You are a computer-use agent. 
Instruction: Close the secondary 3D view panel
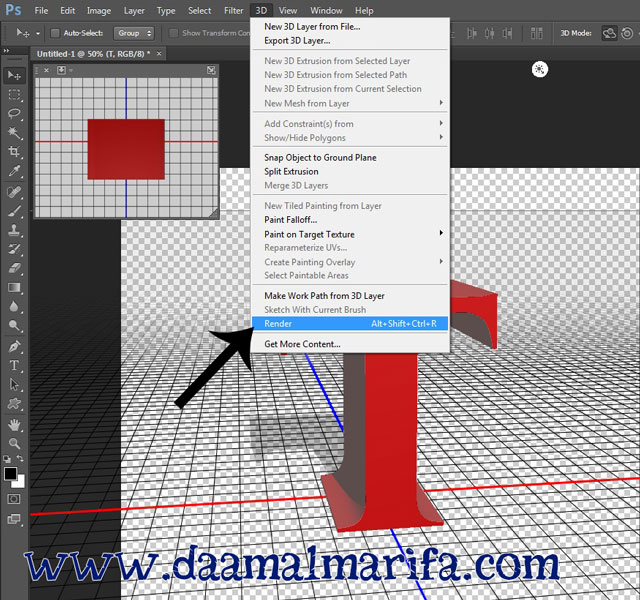tap(47, 70)
